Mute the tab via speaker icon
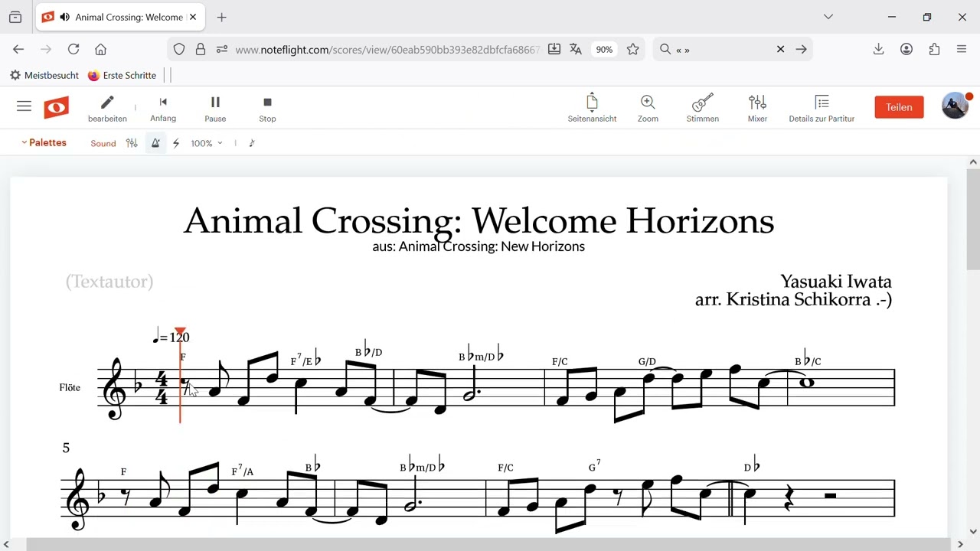Viewport: 980px width, 551px height. click(x=64, y=17)
